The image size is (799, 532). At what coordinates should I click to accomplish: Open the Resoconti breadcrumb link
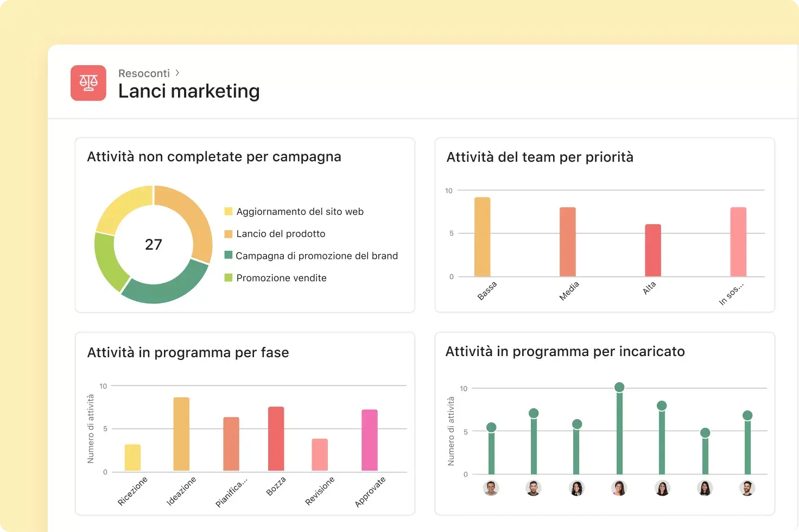[x=144, y=73]
